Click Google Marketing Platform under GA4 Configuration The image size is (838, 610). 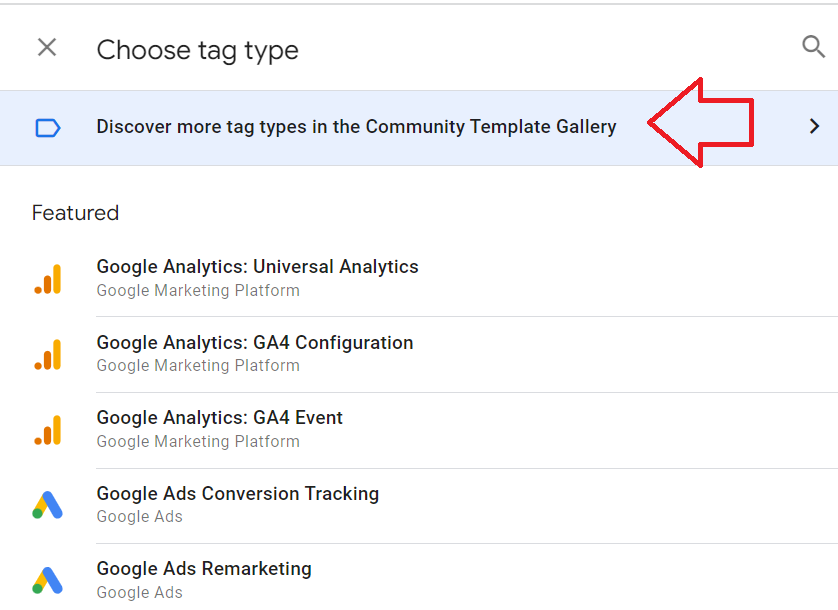pyautogui.click(x=198, y=366)
